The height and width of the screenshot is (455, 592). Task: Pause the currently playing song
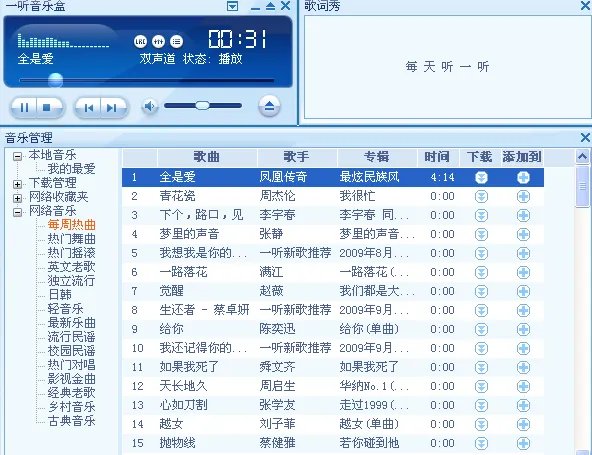[x=24, y=108]
